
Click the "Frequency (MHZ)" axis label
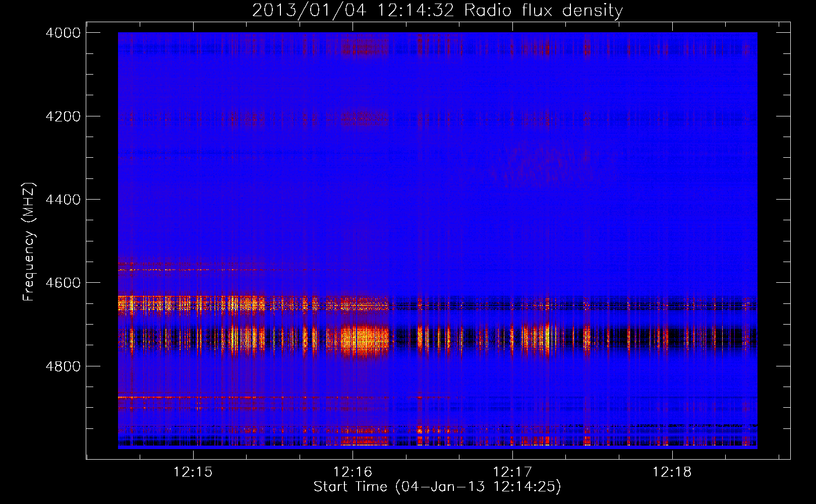(29, 242)
